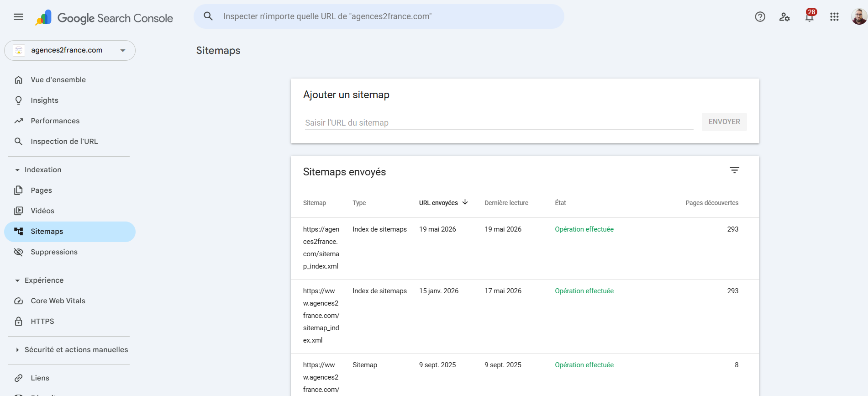Open the www.agences2france.com/sitemap_index.xml sitemap row
This screenshot has width=868, height=396.
525,316
